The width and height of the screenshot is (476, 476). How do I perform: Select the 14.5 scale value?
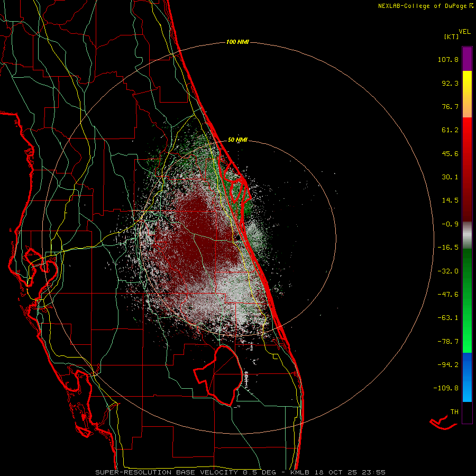coord(450,200)
